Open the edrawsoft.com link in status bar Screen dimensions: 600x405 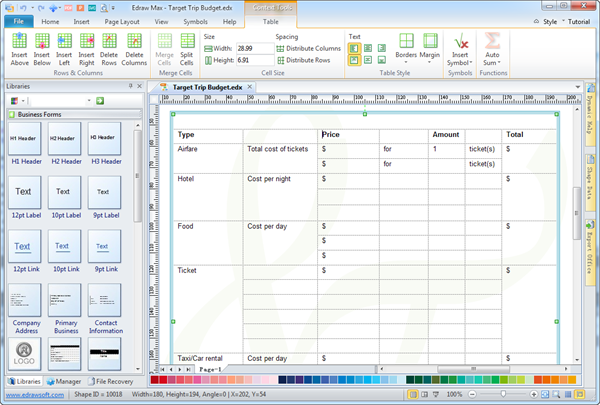click(28, 395)
